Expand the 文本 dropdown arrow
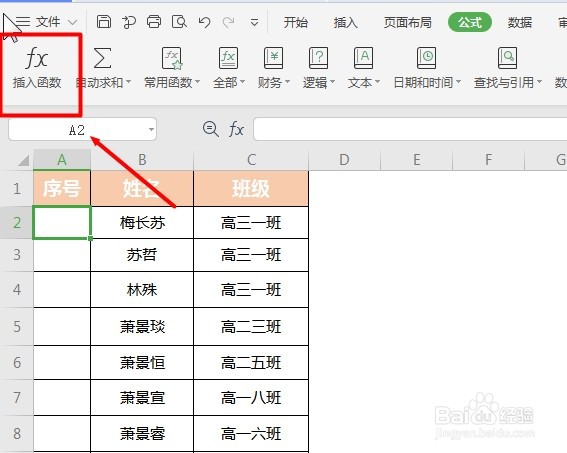Screen dimensions: 567x453 (x=377, y=82)
